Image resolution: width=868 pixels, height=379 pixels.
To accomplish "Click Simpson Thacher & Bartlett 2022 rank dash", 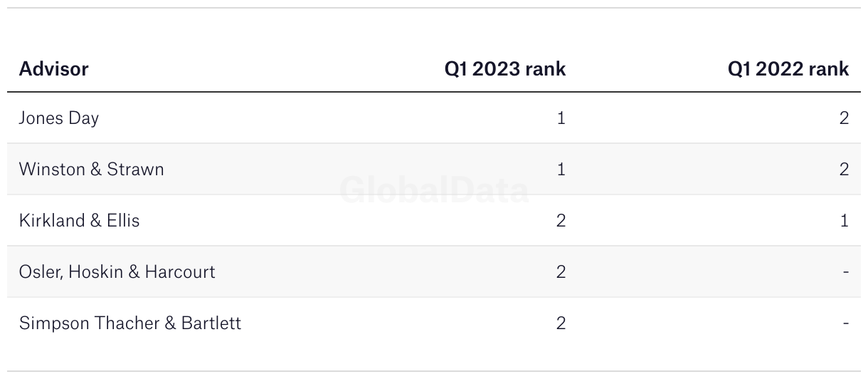I will [x=846, y=323].
